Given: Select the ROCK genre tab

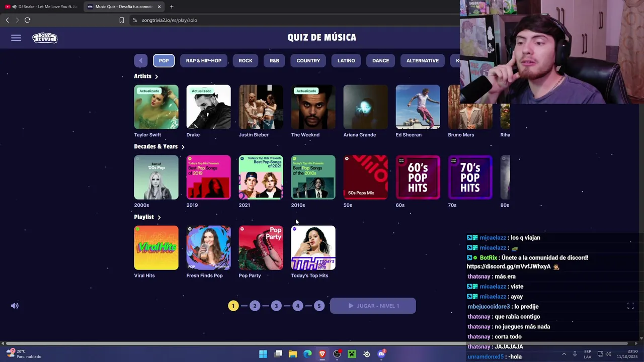Looking at the screenshot, I should tap(246, 60).
